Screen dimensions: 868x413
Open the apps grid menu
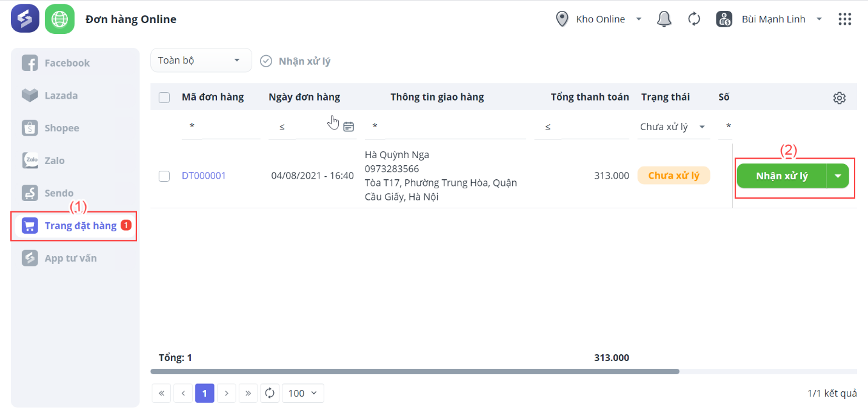pyautogui.click(x=845, y=19)
